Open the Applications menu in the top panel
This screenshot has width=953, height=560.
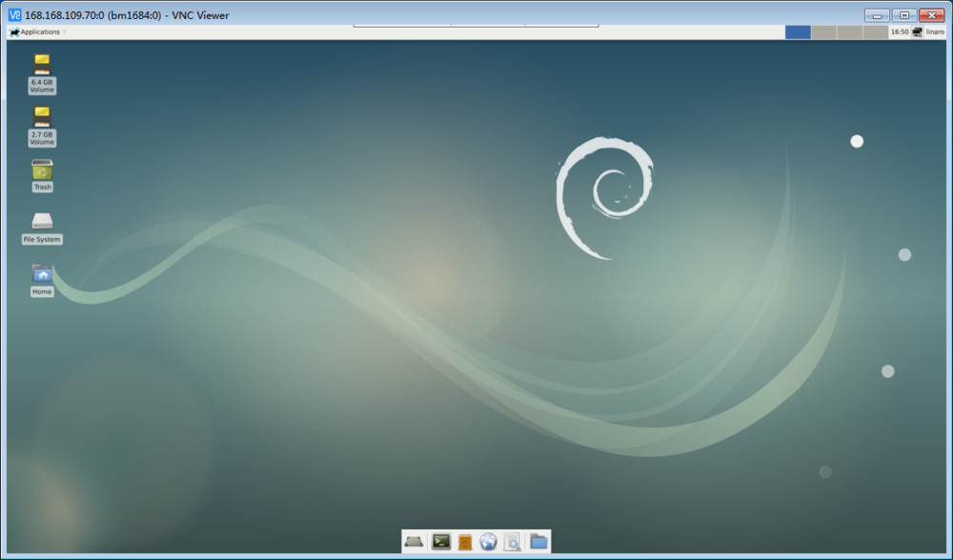(x=34, y=32)
